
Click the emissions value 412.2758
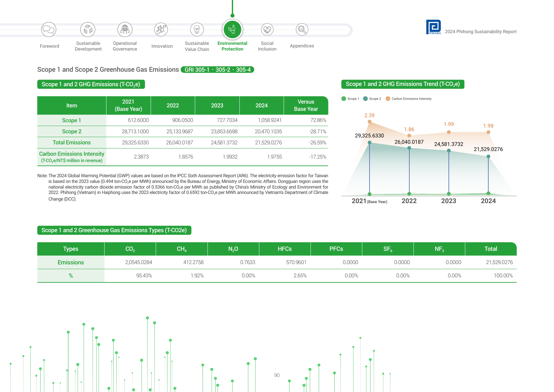click(193, 262)
